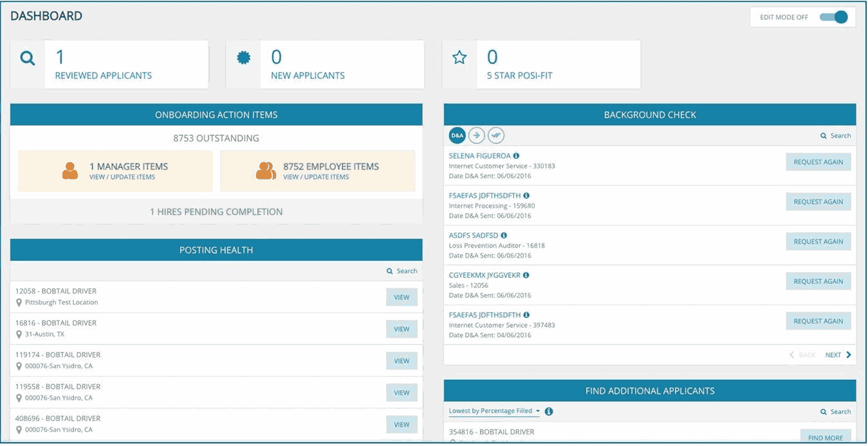Open Search in the Posting Health panel
Screen dimensions: 868x446
point(402,271)
